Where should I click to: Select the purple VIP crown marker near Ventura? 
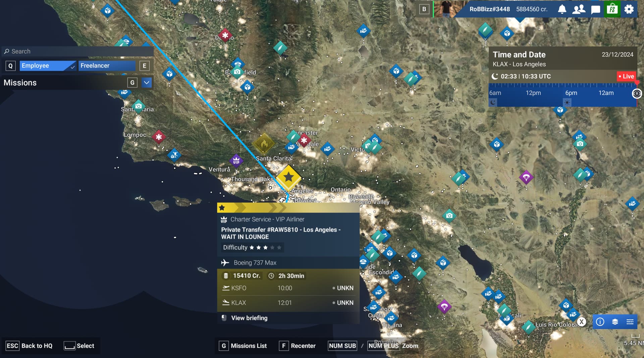click(x=236, y=161)
